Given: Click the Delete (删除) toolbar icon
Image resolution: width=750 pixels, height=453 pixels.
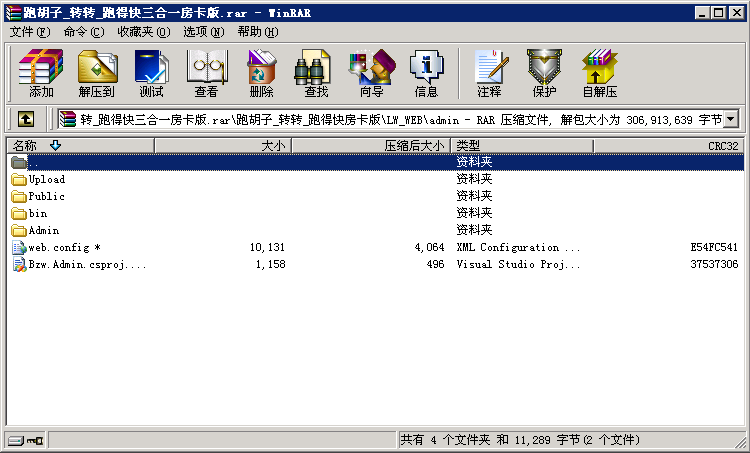Looking at the screenshot, I should (261, 74).
